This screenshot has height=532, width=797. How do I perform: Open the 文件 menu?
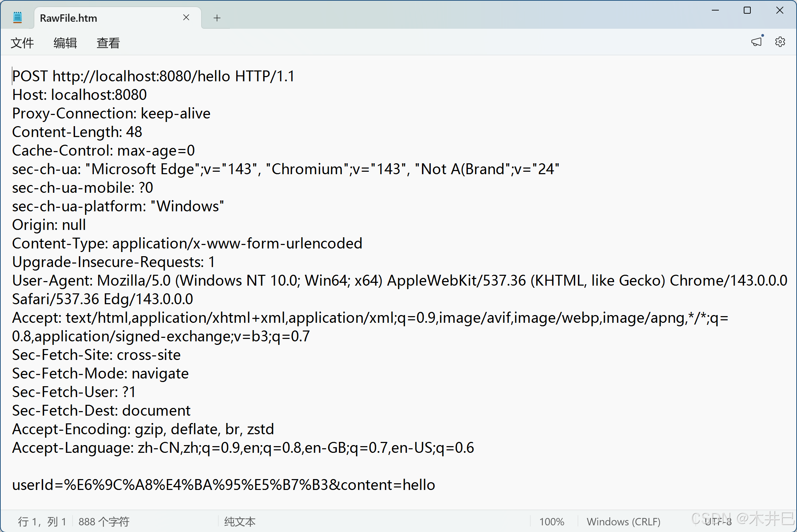tap(22, 43)
